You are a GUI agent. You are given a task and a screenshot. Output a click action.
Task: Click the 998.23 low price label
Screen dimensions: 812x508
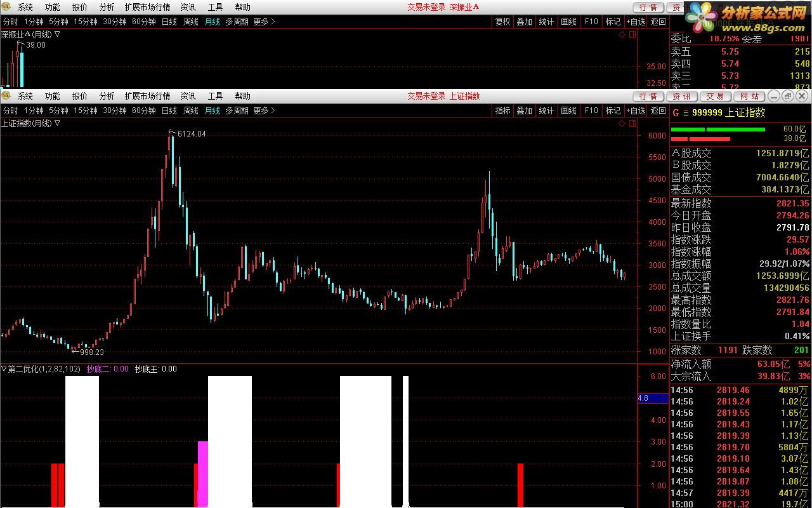coord(93,352)
